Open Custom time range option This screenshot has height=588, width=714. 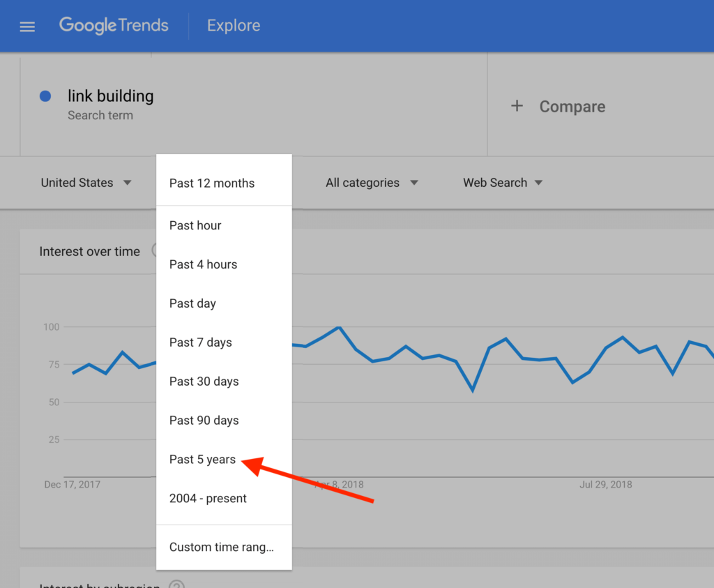coord(221,547)
